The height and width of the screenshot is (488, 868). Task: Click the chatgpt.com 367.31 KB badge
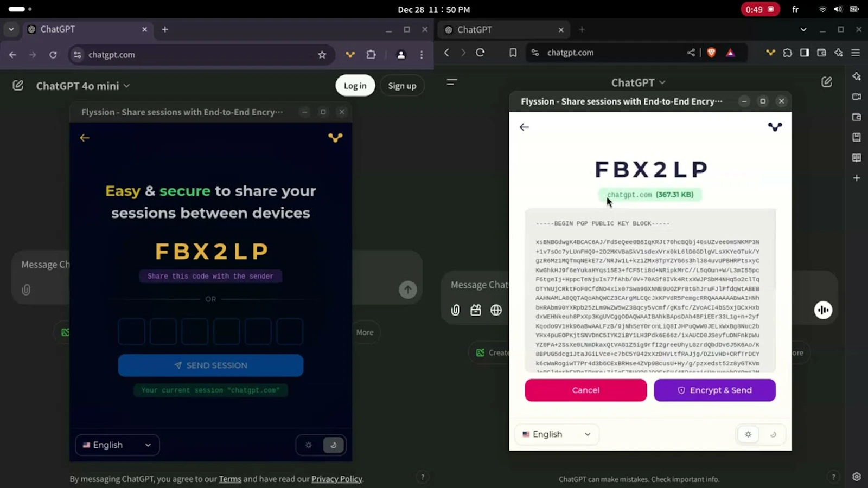click(x=650, y=195)
